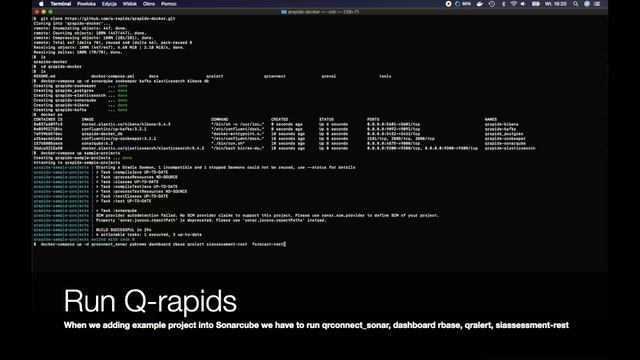Click qrapids-elasticsearch in the NAMES column

(x=510, y=148)
